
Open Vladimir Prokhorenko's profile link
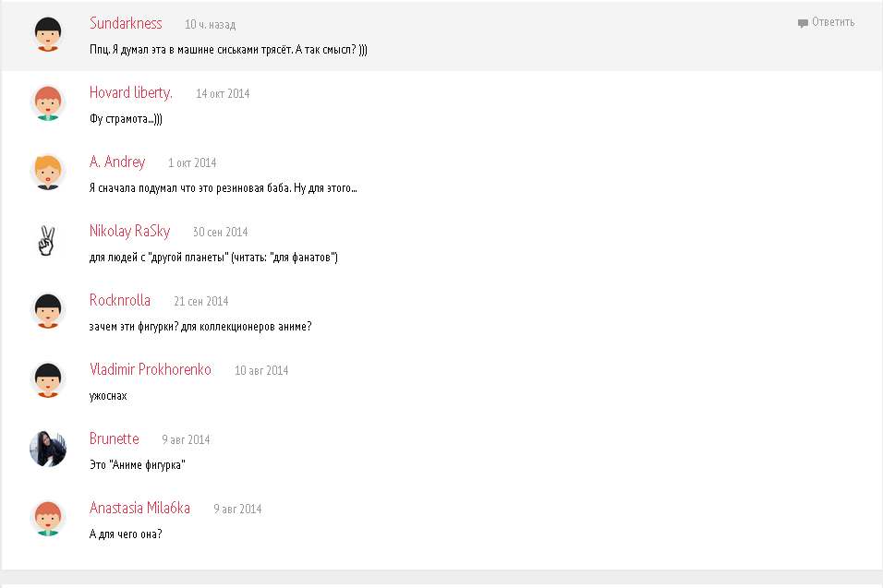pos(151,369)
